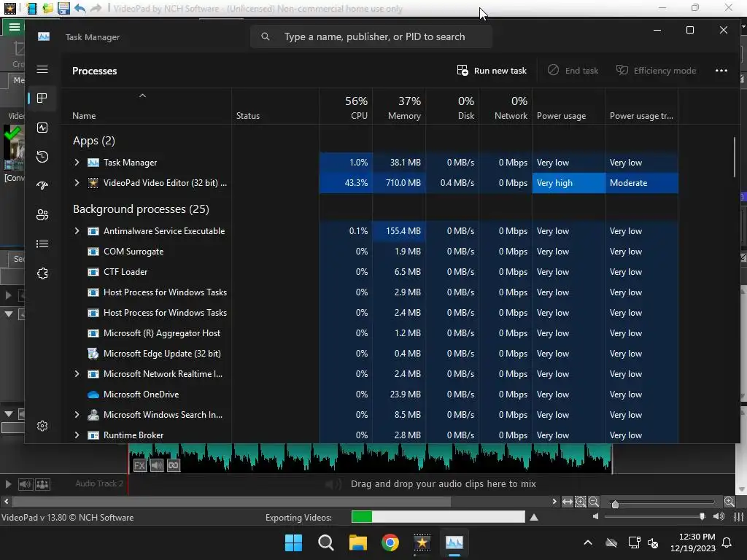Image resolution: width=747 pixels, height=560 pixels.
Task: Click Run new task button
Action: click(x=492, y=71)
